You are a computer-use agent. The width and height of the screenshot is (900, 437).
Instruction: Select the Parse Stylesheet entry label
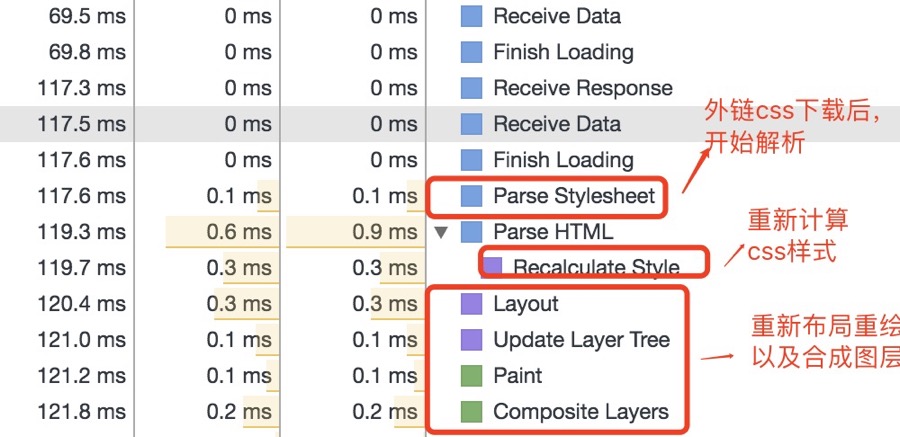(x=574, y=196)
